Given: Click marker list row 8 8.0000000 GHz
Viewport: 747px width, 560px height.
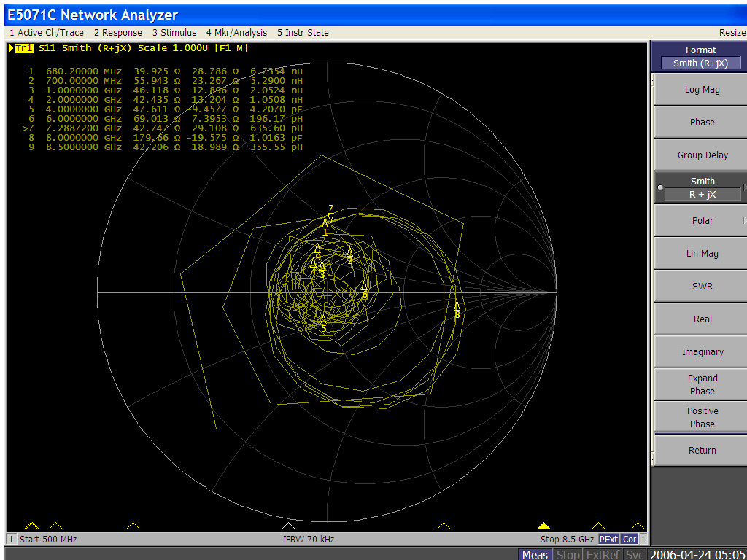Looking at the screenshot, I should (166, 138).
